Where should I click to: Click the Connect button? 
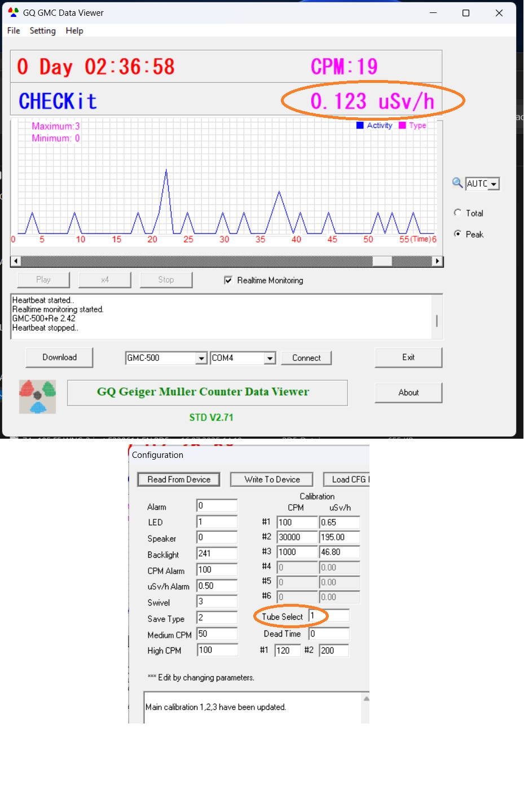pos(306,358)
